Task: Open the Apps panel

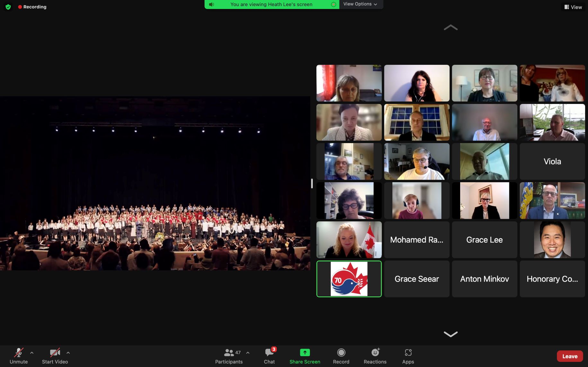Action: [408, 356]
